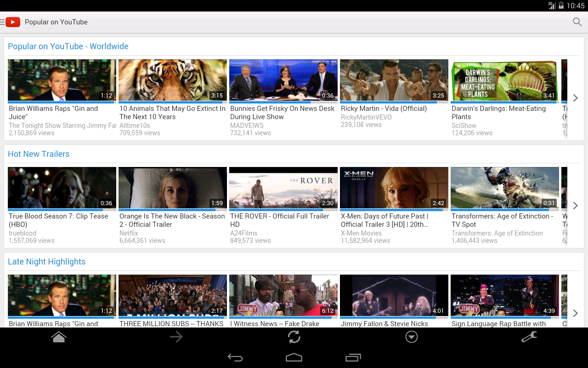
Task: Tap the house icon in the bottom toolbar
Action: pos(59,337)
